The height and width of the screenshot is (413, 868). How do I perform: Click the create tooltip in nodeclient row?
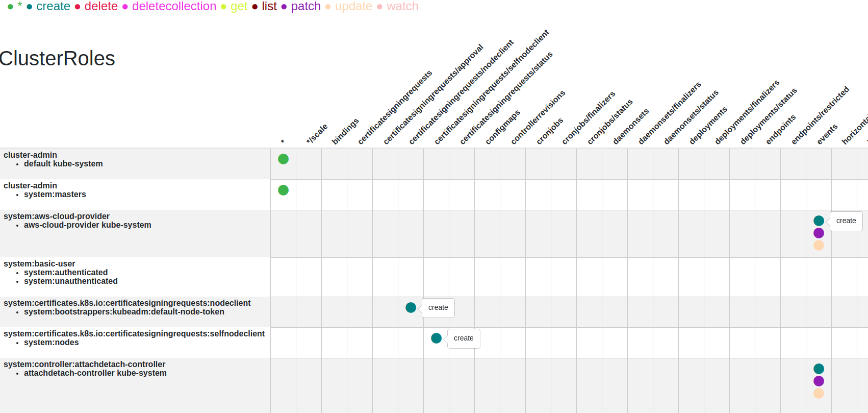click(438, 308)
